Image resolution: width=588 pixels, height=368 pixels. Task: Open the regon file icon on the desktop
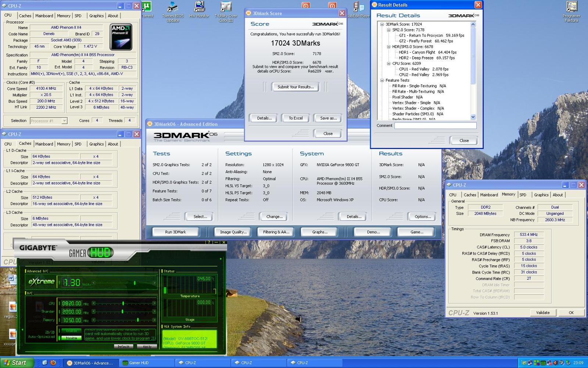tap(12, 307)
